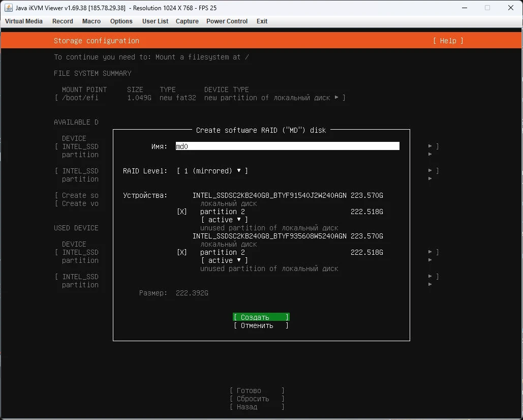The height and width of the screenshot is (420, 523).
Task: Open the Macro menu
Action: tap(91, 21)
